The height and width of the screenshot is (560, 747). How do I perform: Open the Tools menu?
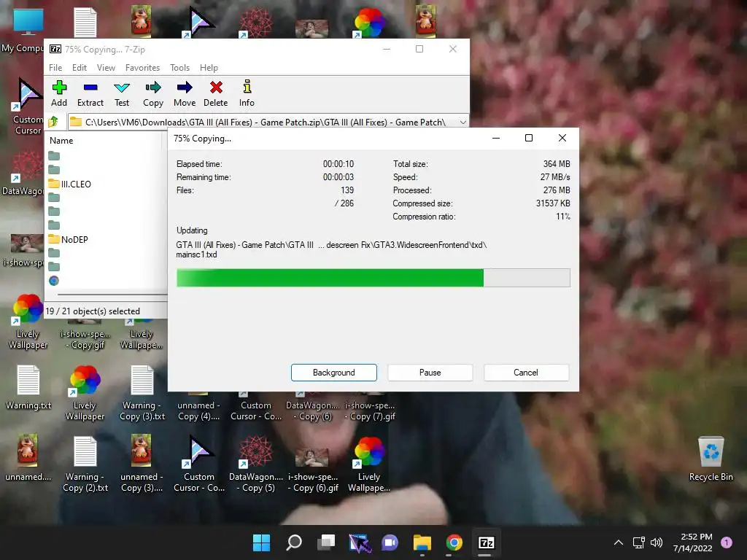(179, 68)
